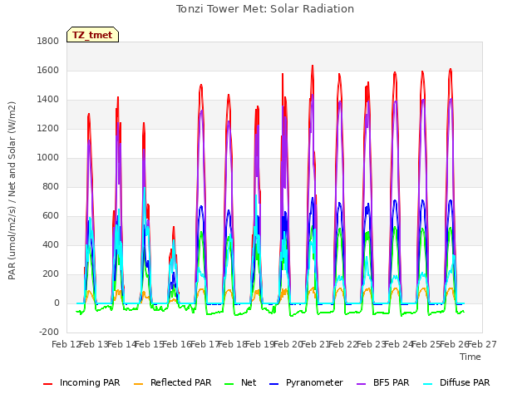Click the Incoming PAR legend label
The height and width of the screenshot is (399, 532).
point(90,382)
